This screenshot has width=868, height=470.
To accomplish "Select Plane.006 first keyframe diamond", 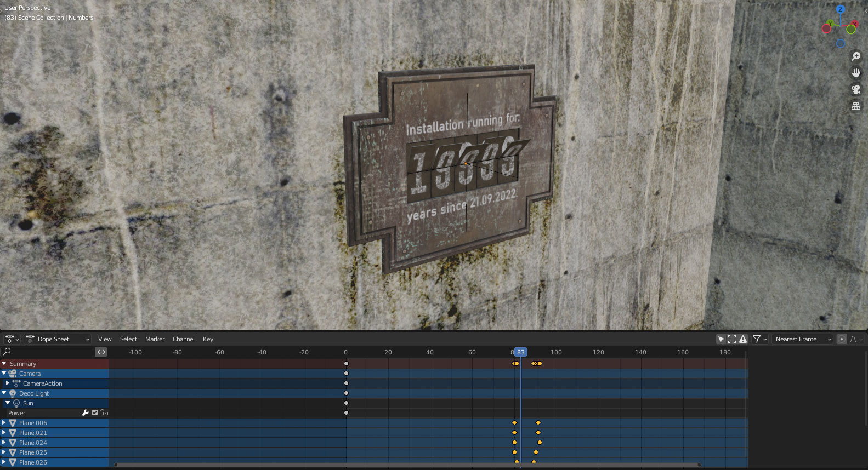I will click(514, 423).
